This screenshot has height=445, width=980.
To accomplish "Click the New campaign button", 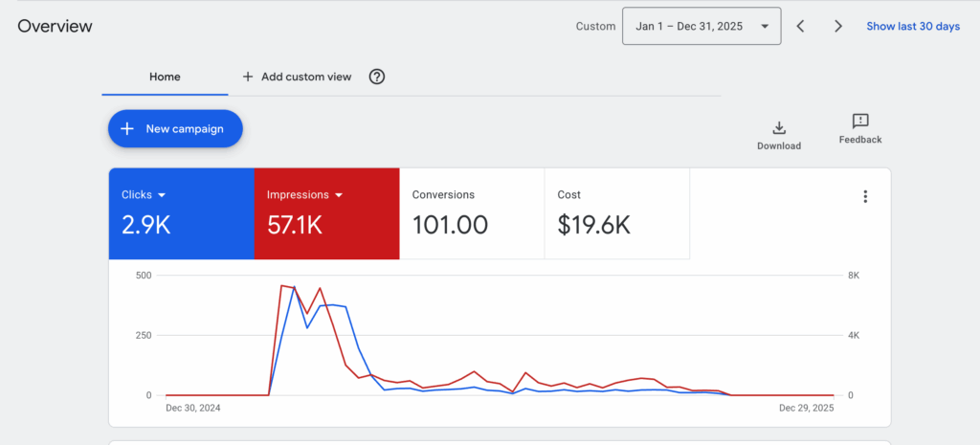I will pos(175,129).
